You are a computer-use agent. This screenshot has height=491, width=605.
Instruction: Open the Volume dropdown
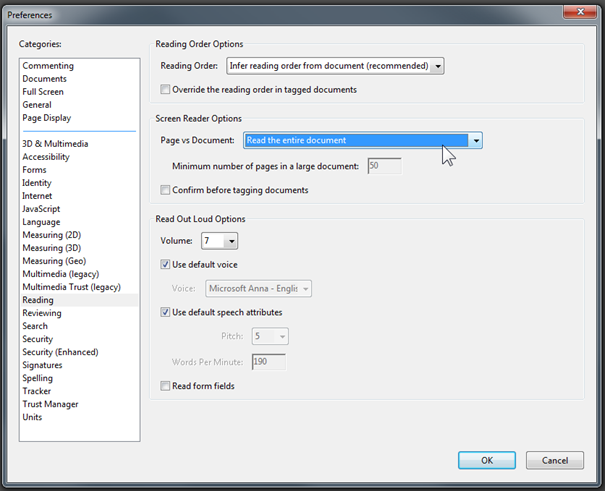232,241
